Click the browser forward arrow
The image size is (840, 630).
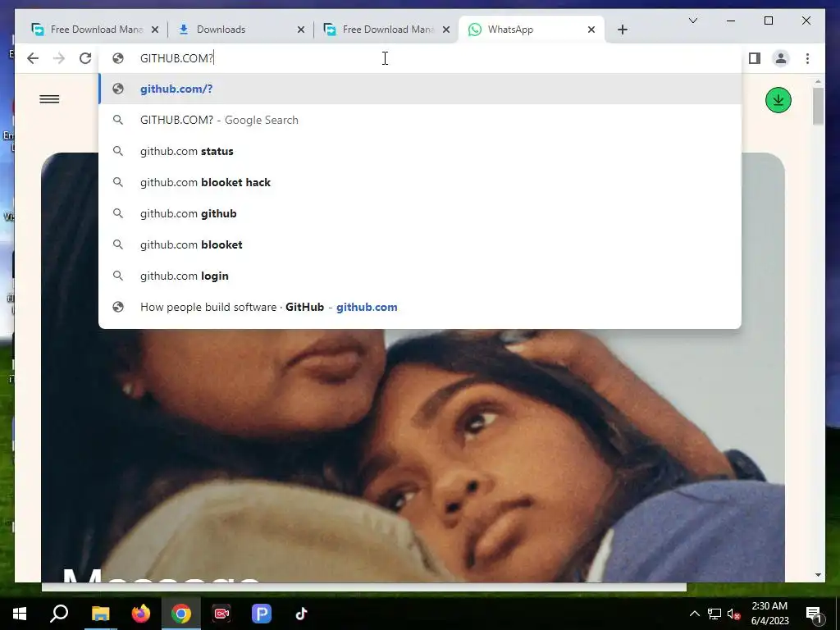(x=59, y=58)
